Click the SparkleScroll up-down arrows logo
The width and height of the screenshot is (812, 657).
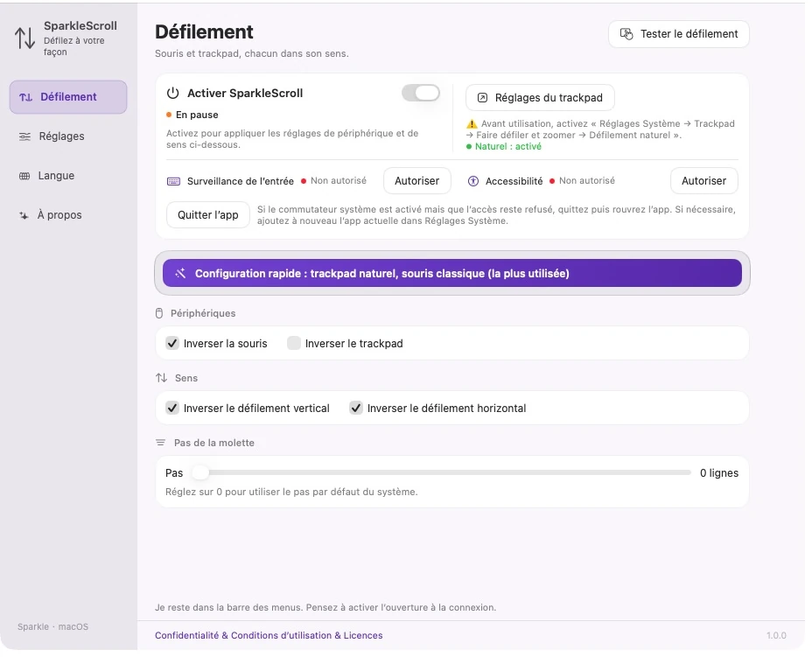24,38
